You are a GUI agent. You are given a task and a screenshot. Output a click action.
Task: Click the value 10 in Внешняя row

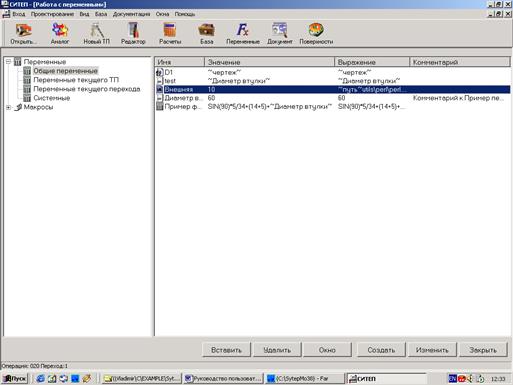(x=211, y=89)
